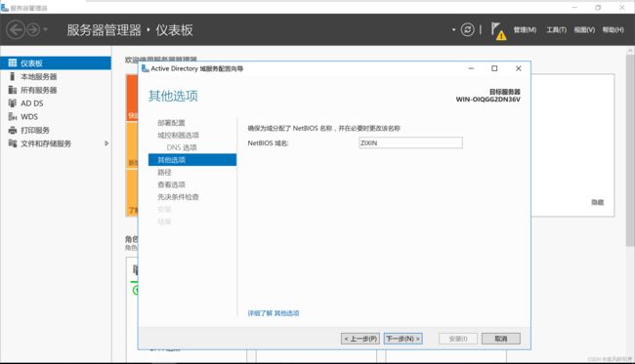Maximize the AD configuration wizard window
The width and height of the screenshot is (635, 364).
click(494, 68)
